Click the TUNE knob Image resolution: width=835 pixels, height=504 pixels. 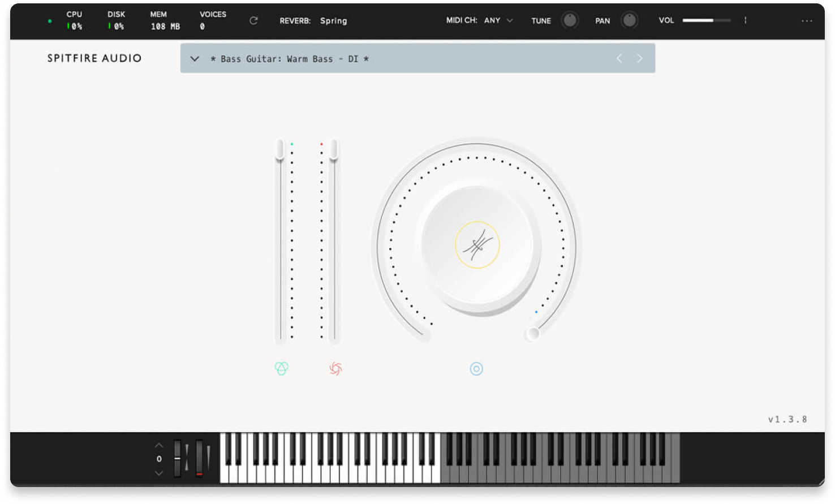click(570, 20)
